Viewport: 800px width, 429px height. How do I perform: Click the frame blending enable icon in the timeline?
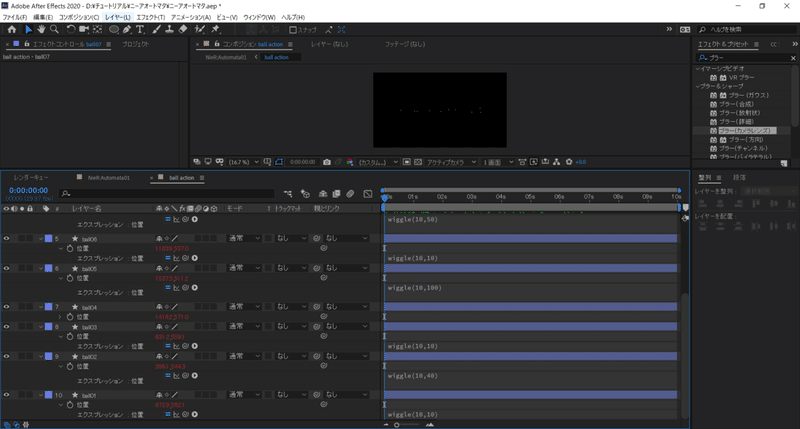336,194
